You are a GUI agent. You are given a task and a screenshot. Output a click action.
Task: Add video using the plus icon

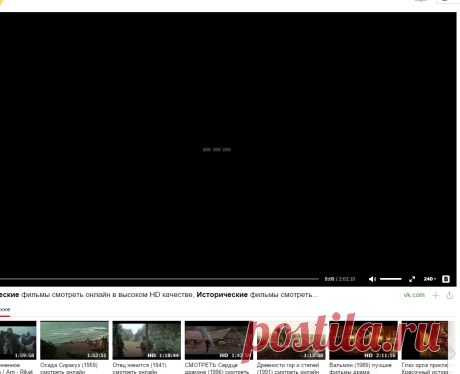click(435, 295)
